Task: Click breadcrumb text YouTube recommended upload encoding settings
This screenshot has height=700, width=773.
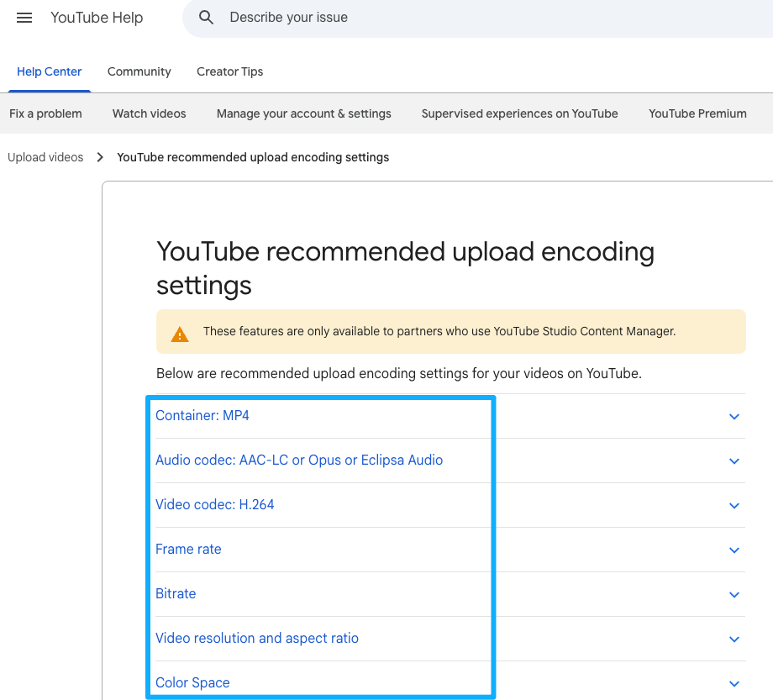Action: (253, 157)
